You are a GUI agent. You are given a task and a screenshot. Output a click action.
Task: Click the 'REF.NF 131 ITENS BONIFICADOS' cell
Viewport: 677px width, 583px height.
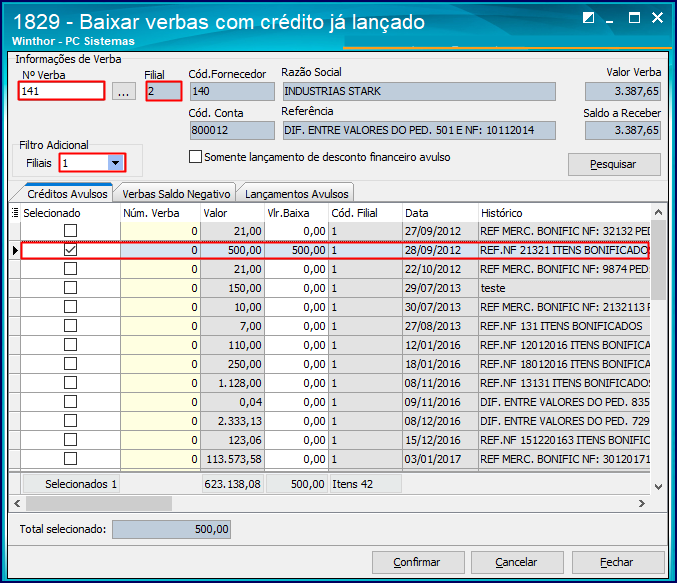[x=564, y=326]
